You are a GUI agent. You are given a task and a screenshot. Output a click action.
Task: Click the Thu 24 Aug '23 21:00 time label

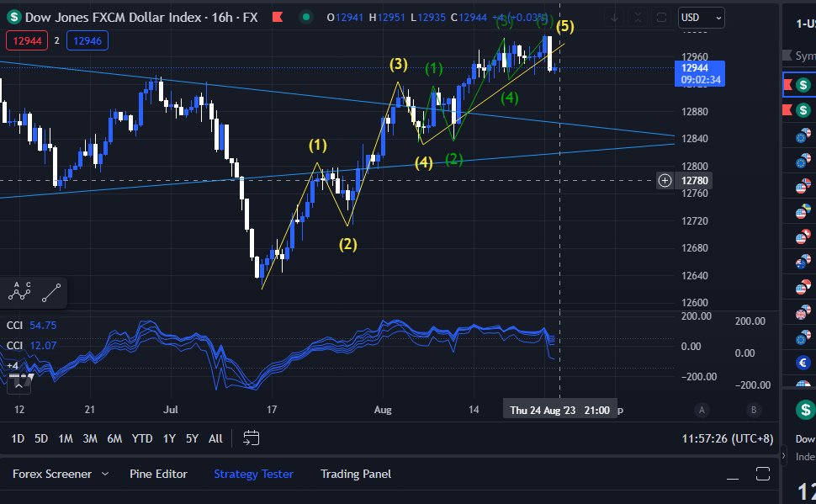(560, 410)
